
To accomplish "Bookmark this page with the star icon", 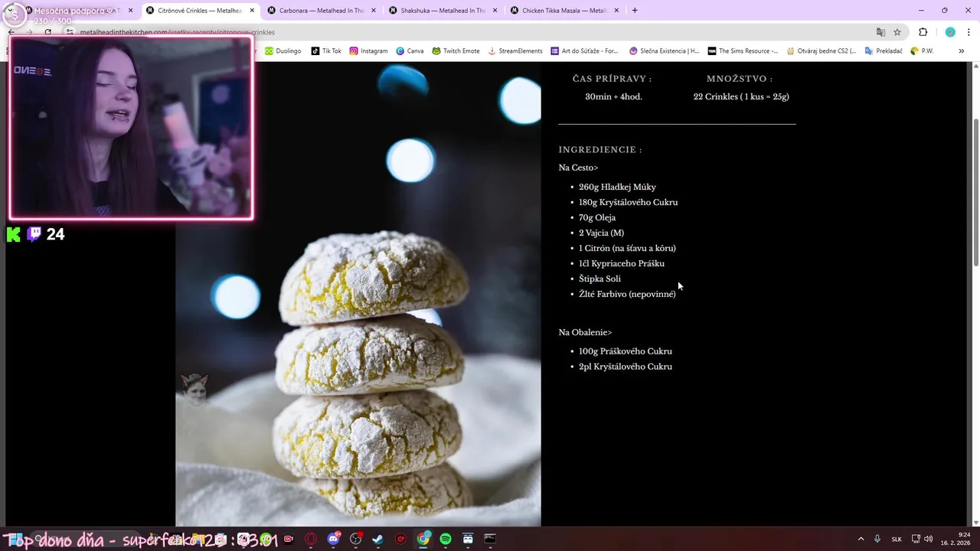I will pos(897,32).
